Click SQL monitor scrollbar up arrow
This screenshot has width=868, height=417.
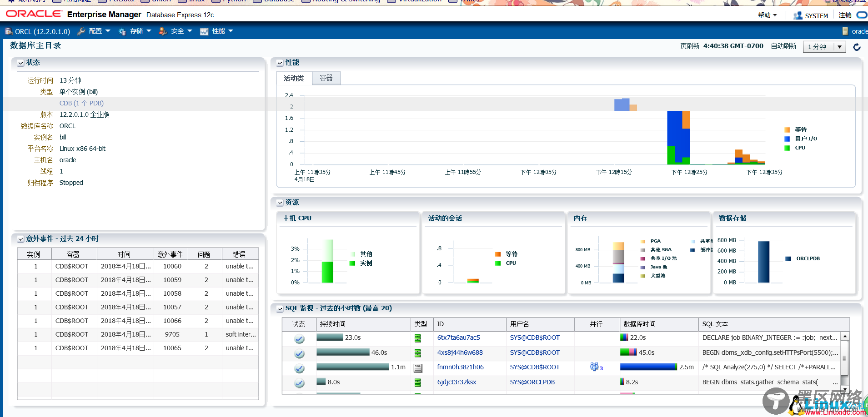pos(845,337)
